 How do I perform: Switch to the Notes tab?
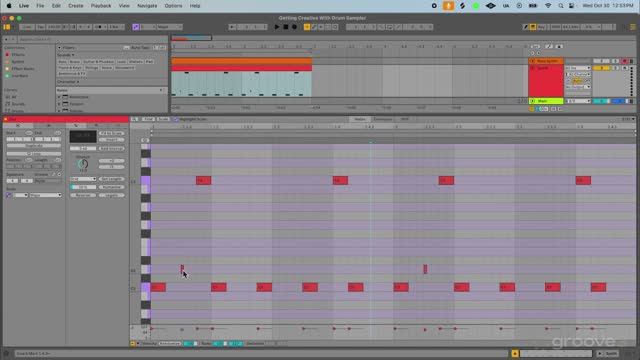coord(360,119)
